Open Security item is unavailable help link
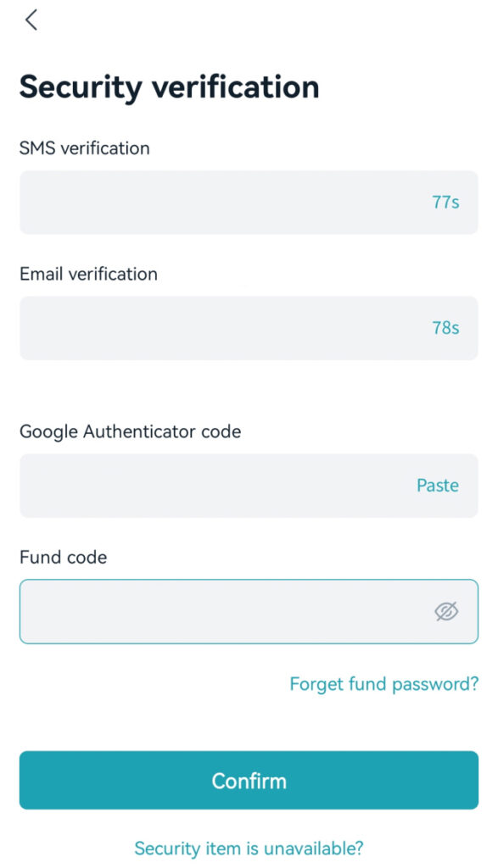 (x=249, y=848)
